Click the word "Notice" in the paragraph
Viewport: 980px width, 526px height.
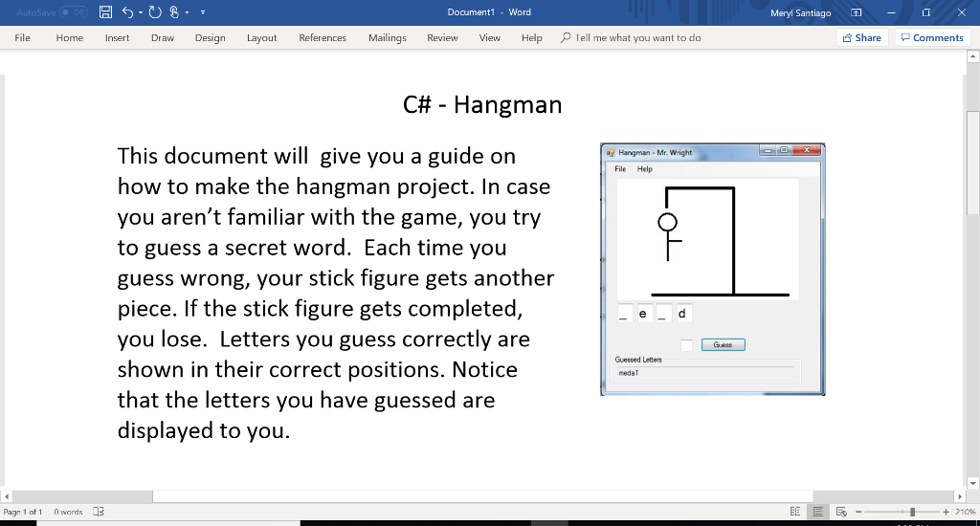pos(484,369)
